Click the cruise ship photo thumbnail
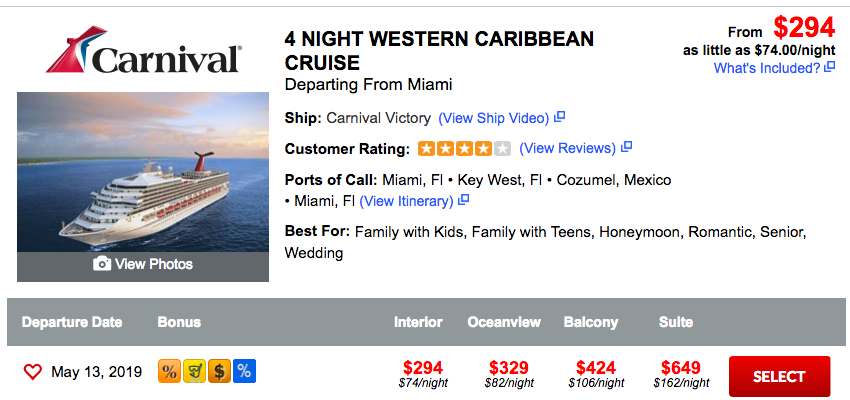Viewport: 850px width, 400px height. [143, 170]
